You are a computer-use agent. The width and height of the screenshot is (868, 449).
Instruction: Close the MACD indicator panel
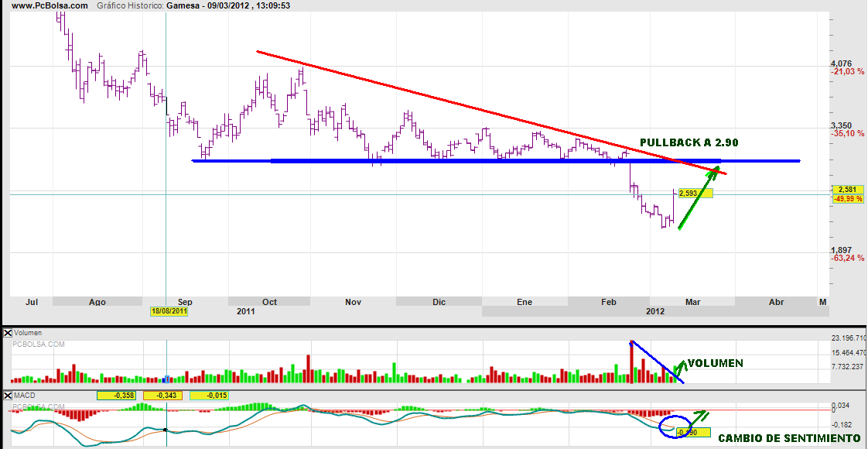coord(9,396)
